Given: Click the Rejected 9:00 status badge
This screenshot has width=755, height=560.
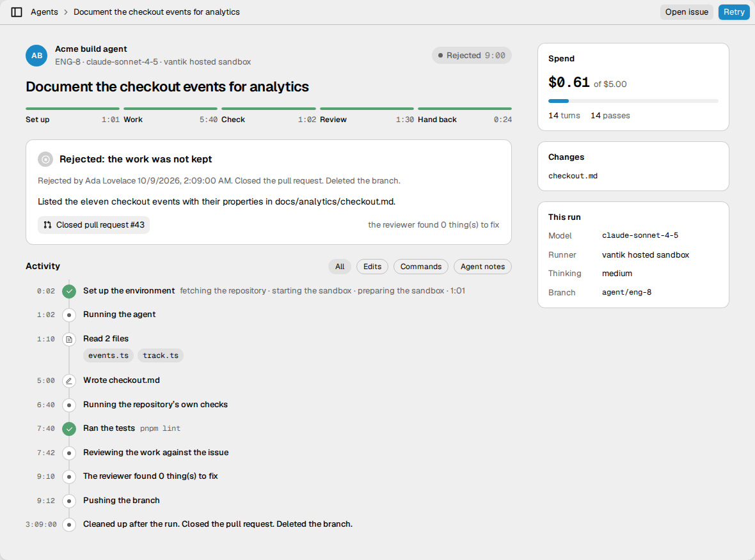Looking at the screenshot, I should pyautogui.click(x=472, y=56).
